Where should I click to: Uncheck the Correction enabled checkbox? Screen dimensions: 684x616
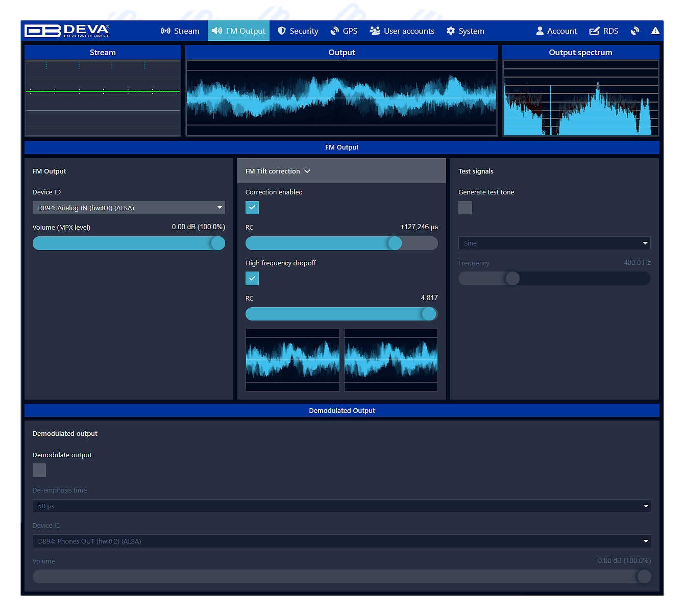click(252, 208)
